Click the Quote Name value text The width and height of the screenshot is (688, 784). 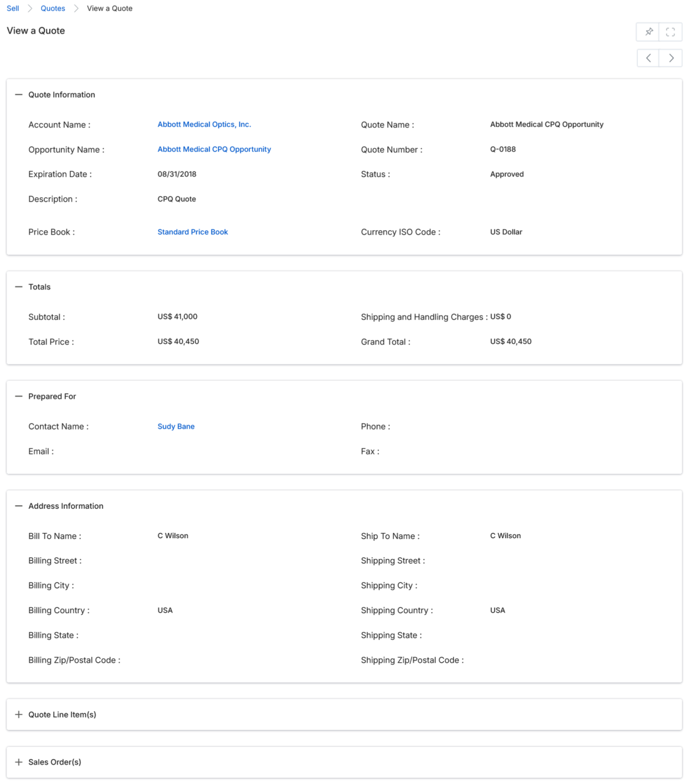pyautogui.click(x=547, y=124)
